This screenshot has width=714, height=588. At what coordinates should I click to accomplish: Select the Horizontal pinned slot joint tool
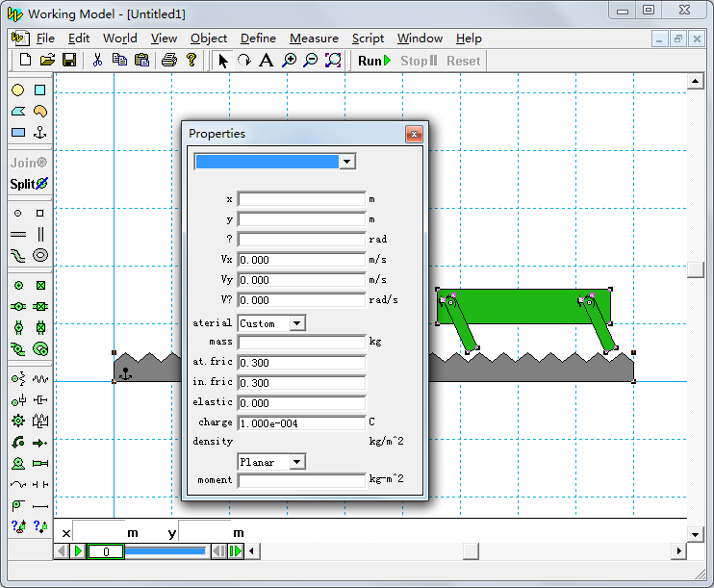18,307
